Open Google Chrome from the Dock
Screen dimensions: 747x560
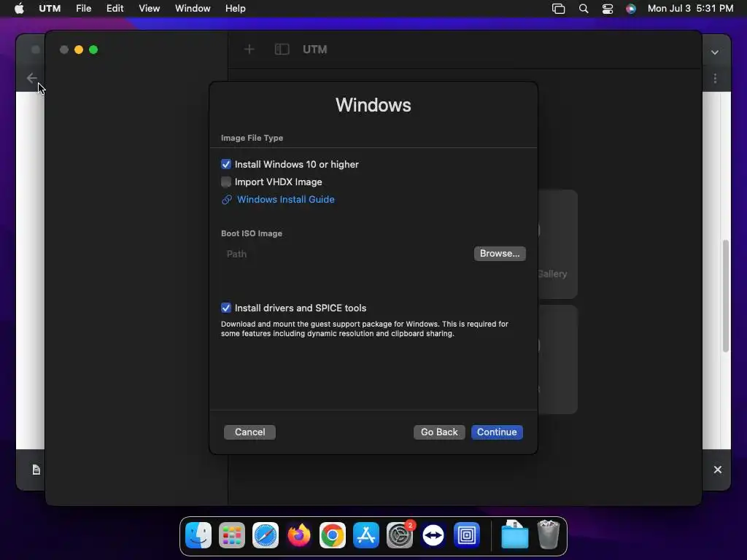(333, 535)
